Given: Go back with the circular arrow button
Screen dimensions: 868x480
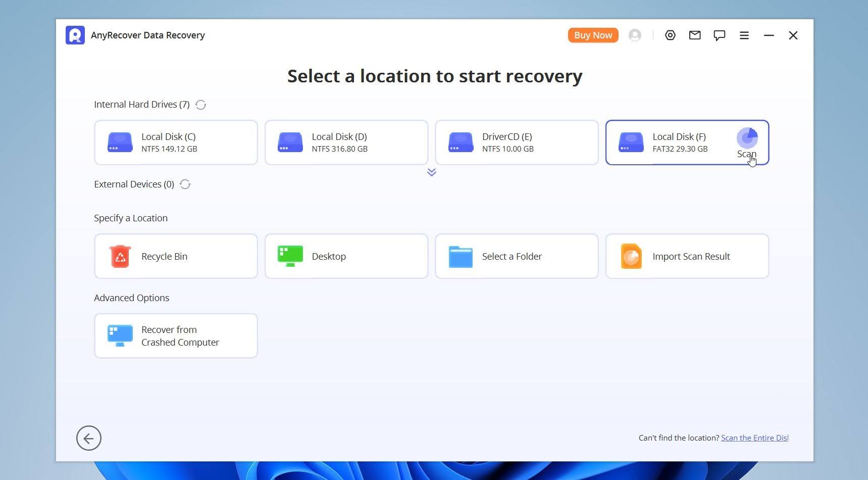Looking at the screenshot, I should click(x=89, y=438).
